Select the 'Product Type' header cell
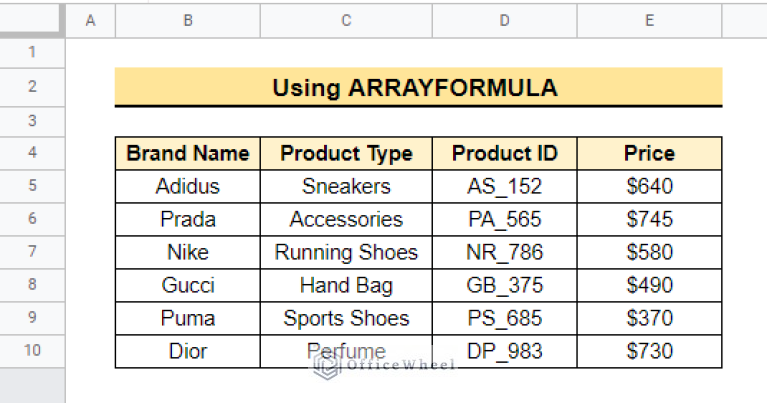Image resolution: width=767 pixels, height=403 pixels. tap(346, 154)
